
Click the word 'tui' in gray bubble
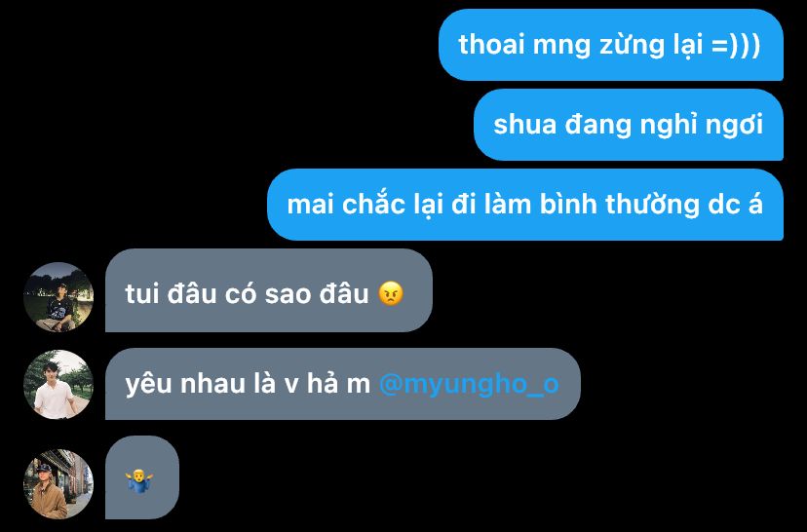[142, 294]
